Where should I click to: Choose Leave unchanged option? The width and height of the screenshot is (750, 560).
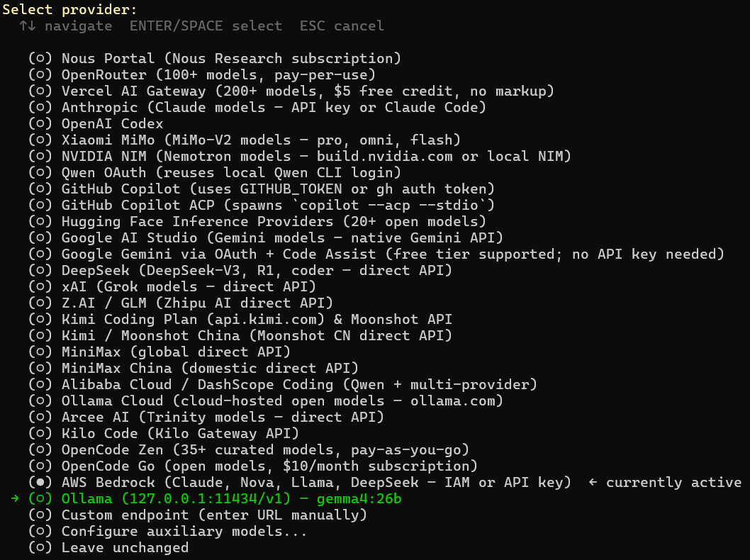(x=40, y=548)
